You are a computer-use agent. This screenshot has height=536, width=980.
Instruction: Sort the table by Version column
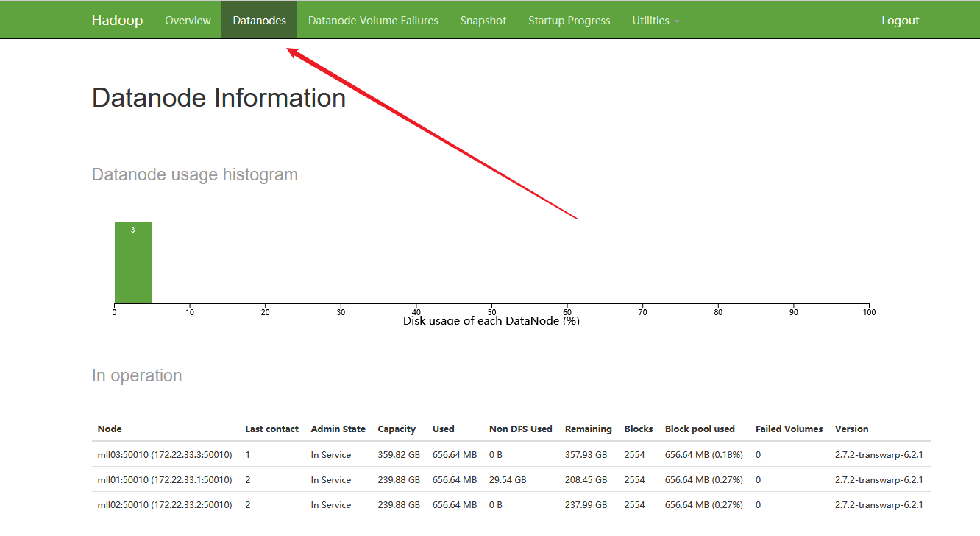(x=851, y=429)
